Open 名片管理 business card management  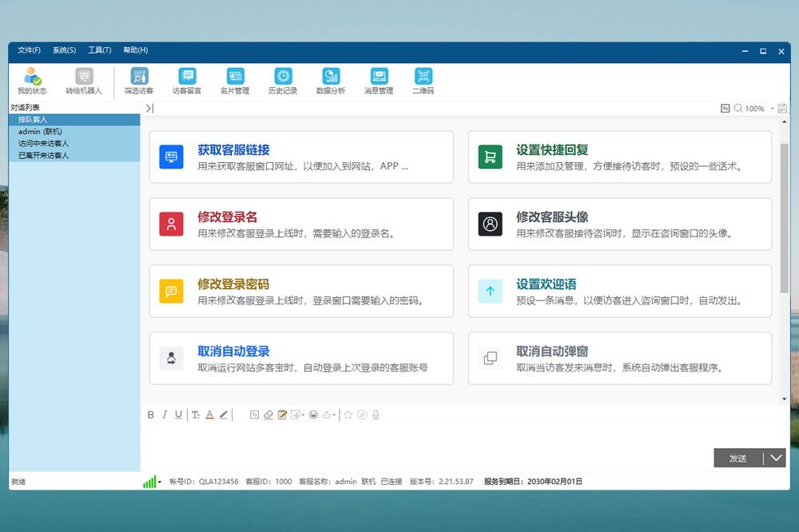coord(235,81)
